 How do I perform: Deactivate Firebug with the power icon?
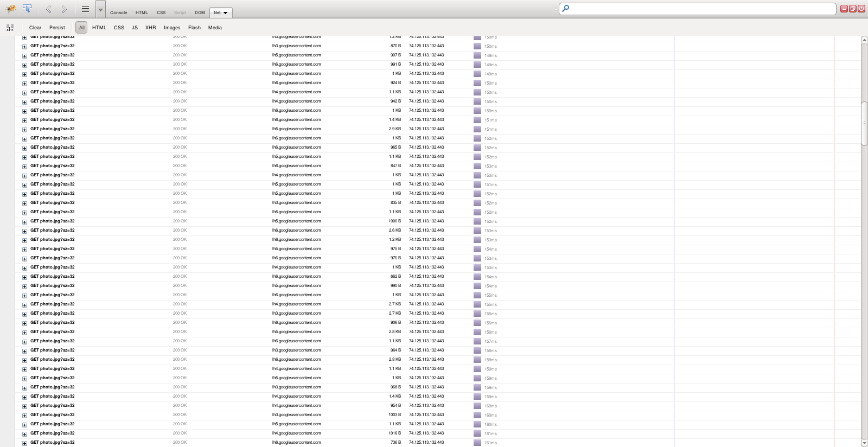860,9
